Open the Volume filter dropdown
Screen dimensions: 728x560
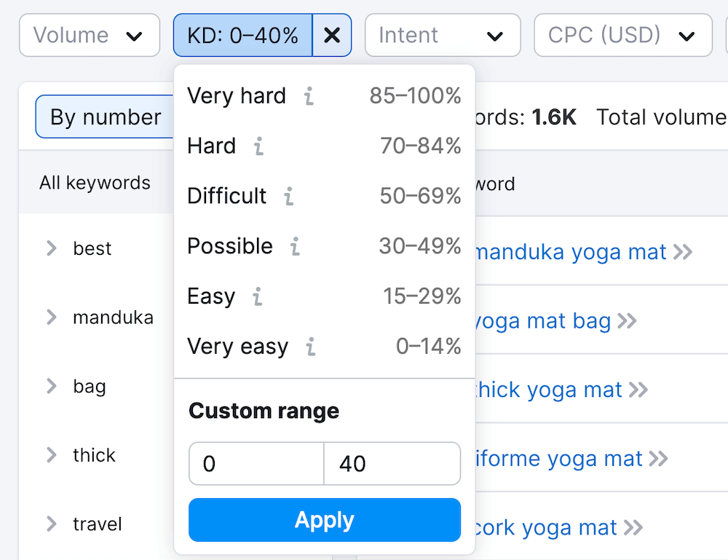89,35
